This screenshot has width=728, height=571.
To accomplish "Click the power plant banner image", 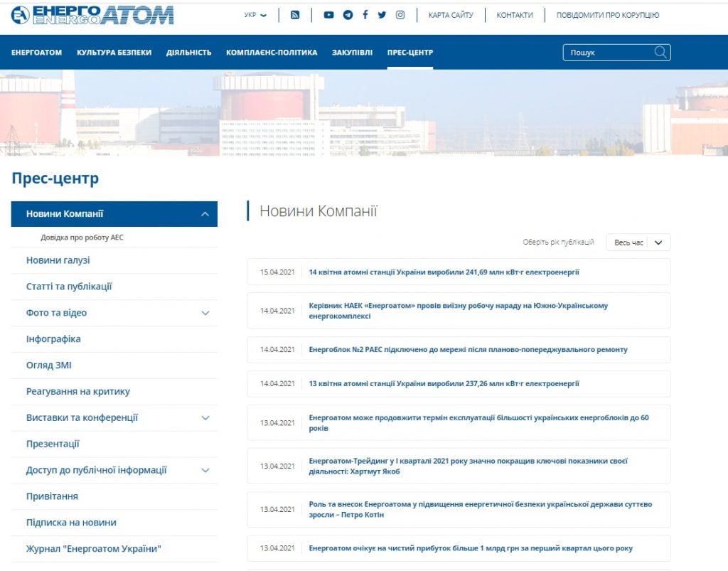I will click(364, 113).
